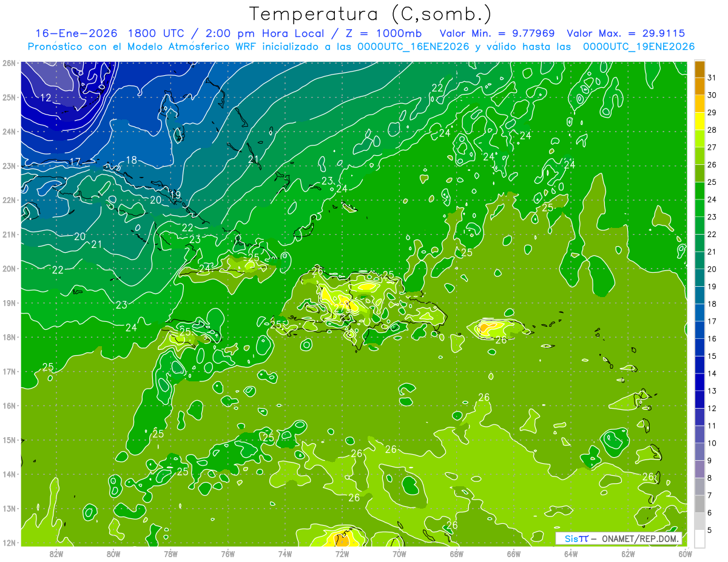The image size is (728, 562).
Task: Click the "9" value on the color scale
Action: pos(710,461)
